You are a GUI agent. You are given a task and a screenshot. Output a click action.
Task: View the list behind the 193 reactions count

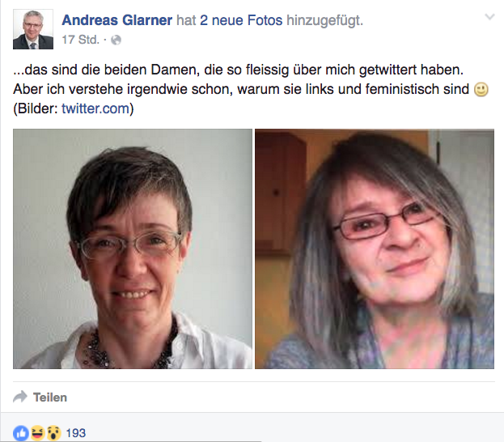tap(76, 433)
